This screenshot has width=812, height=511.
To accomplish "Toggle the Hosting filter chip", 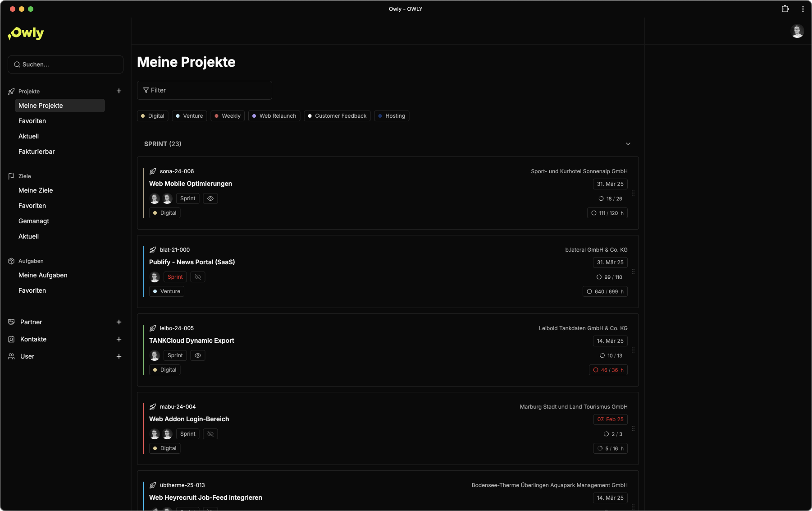I will [x=392, y=116].
